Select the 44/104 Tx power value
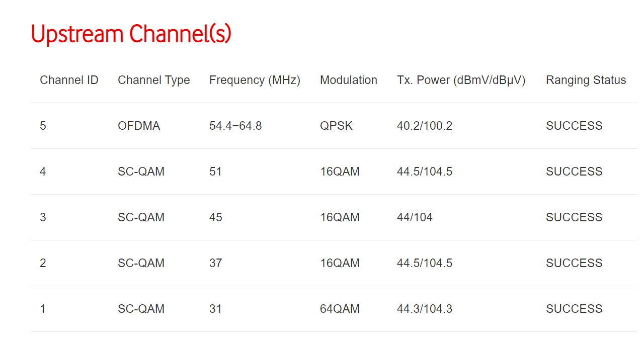The image size is (644, 340). pos(415,217)
